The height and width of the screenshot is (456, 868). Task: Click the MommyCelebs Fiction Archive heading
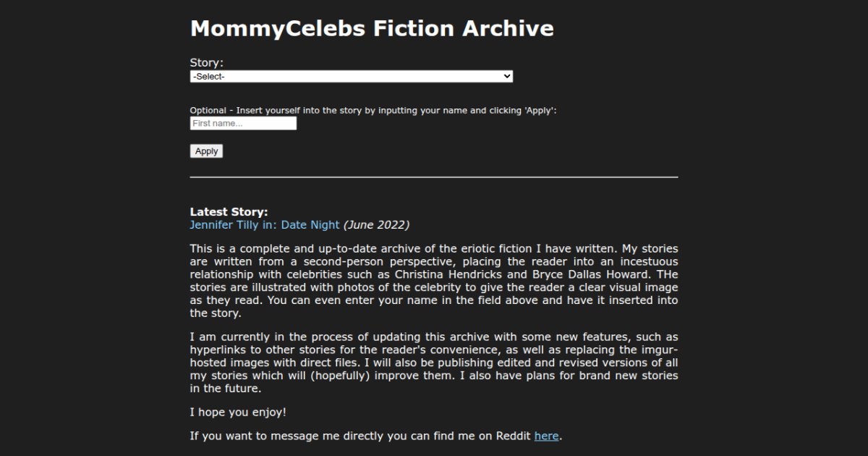click(372, 29)
